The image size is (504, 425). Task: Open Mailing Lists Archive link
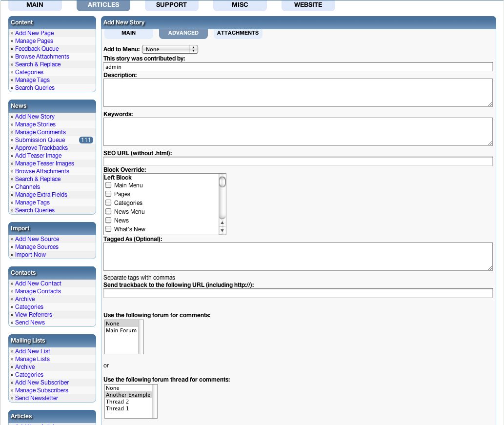click(25, 367)
